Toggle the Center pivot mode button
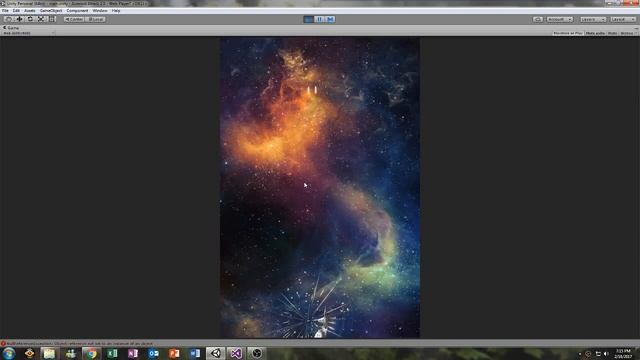The image size is (640, 360). pos(74,19)
